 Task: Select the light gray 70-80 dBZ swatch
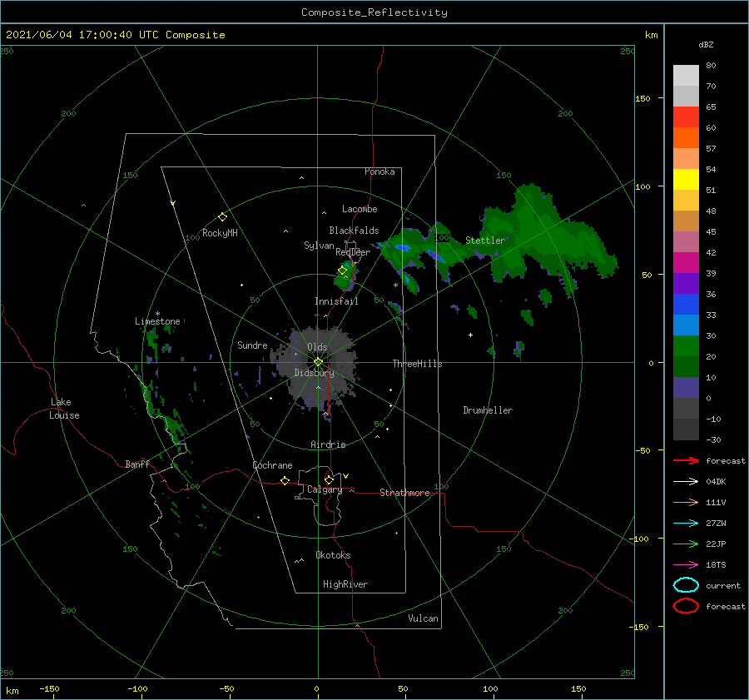686,76
